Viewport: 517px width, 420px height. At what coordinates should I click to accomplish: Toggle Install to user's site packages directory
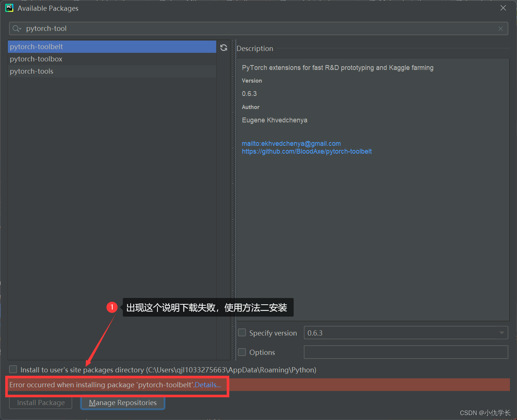(x=13, y=369)
